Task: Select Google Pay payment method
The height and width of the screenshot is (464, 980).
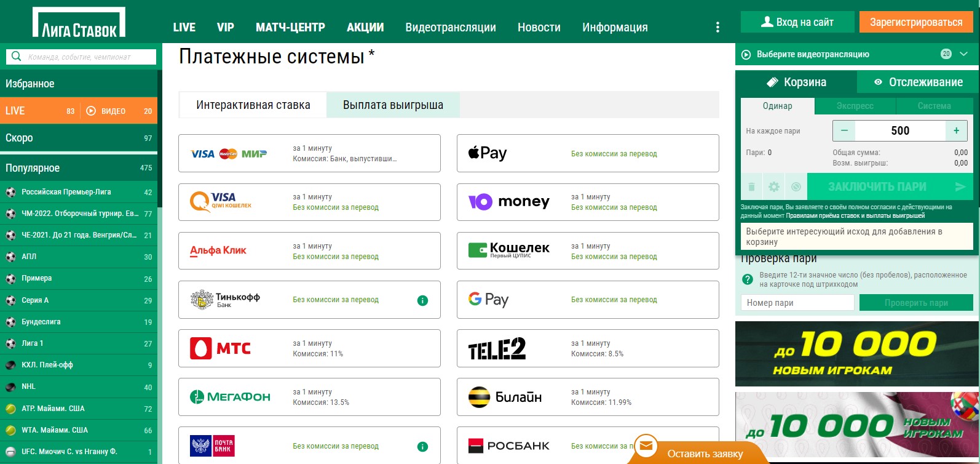Action: [588, 300]
